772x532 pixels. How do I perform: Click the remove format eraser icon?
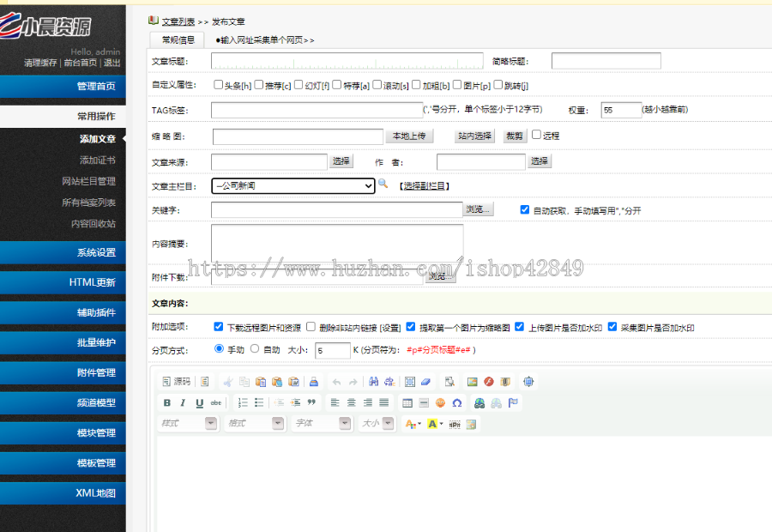425,382
